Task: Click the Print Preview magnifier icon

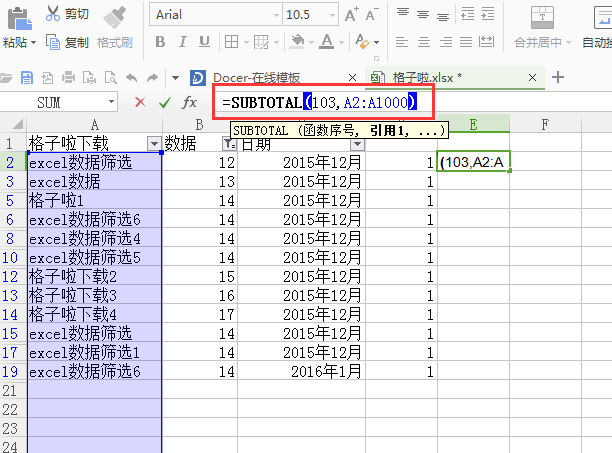Action: 110,78
